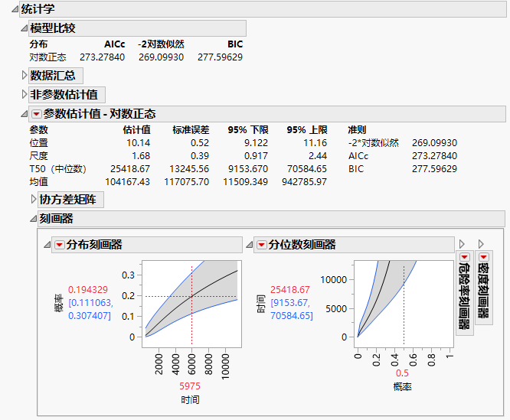Select the 数据汇总 header title
Screen dimensions: 510x420
point(53,76)
